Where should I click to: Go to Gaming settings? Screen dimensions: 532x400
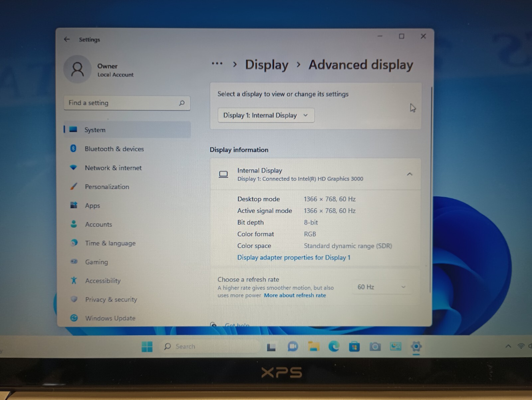127,262
